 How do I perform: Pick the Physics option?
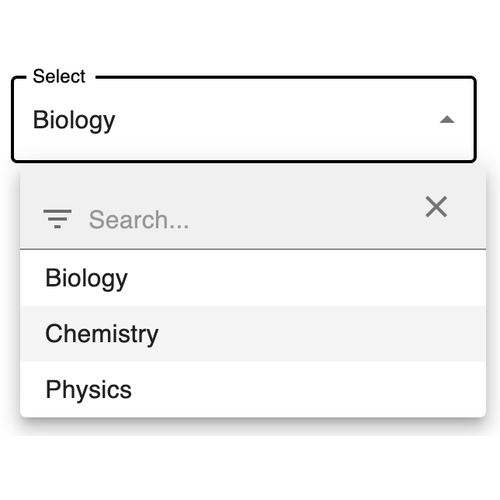[x=253, y=389]
